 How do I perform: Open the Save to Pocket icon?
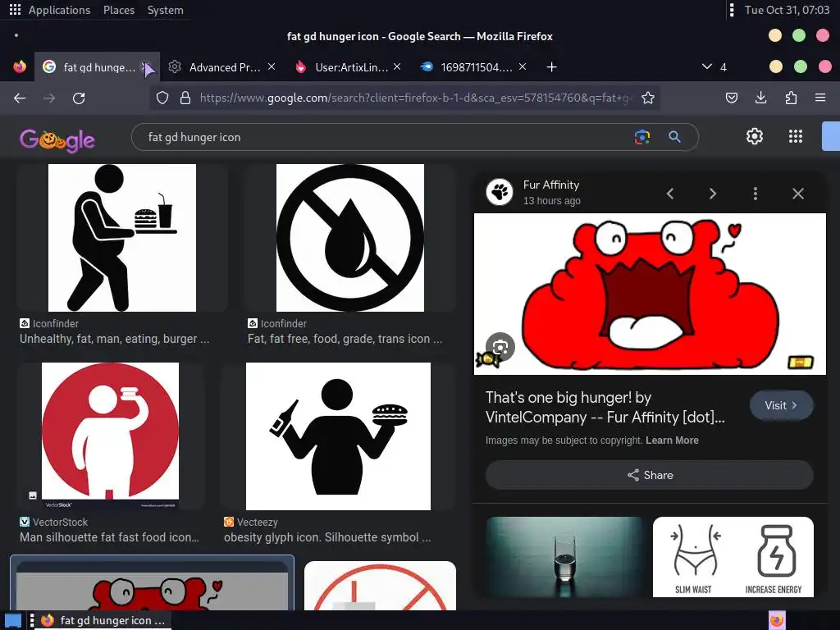(731, 98)
